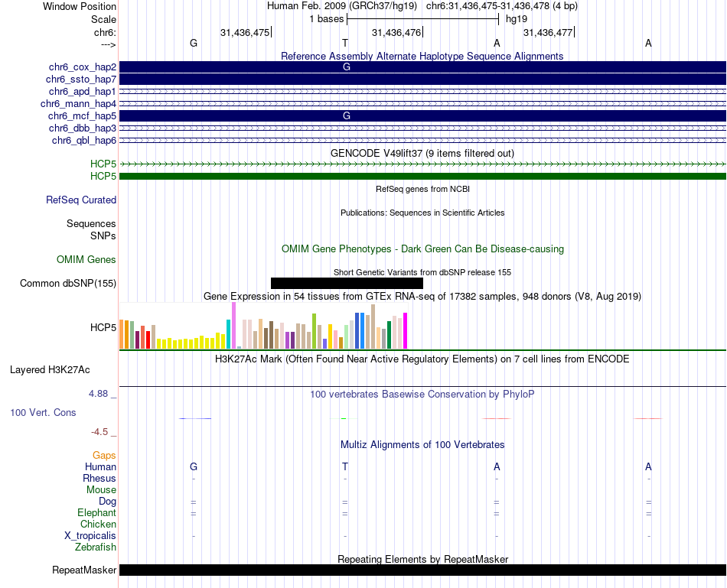Click the Zebrafish alignment row label
Screen dimensions: 727x588
point(96,547)
